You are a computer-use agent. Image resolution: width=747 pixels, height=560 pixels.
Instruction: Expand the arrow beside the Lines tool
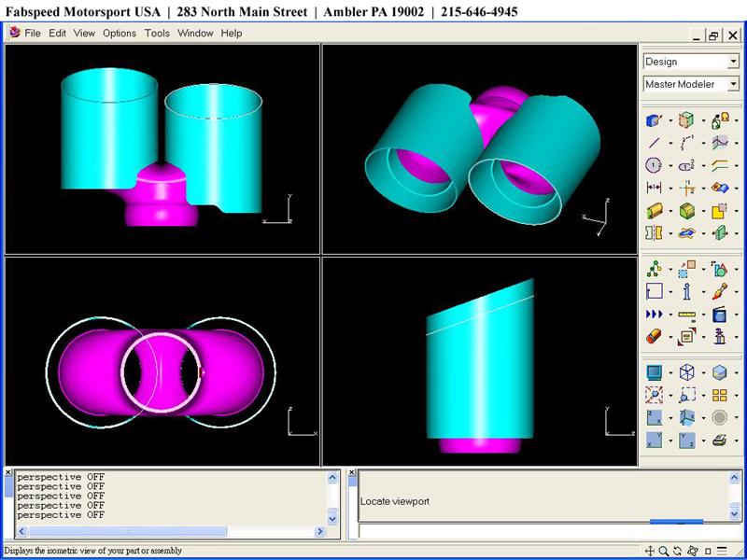click(670, 144)
